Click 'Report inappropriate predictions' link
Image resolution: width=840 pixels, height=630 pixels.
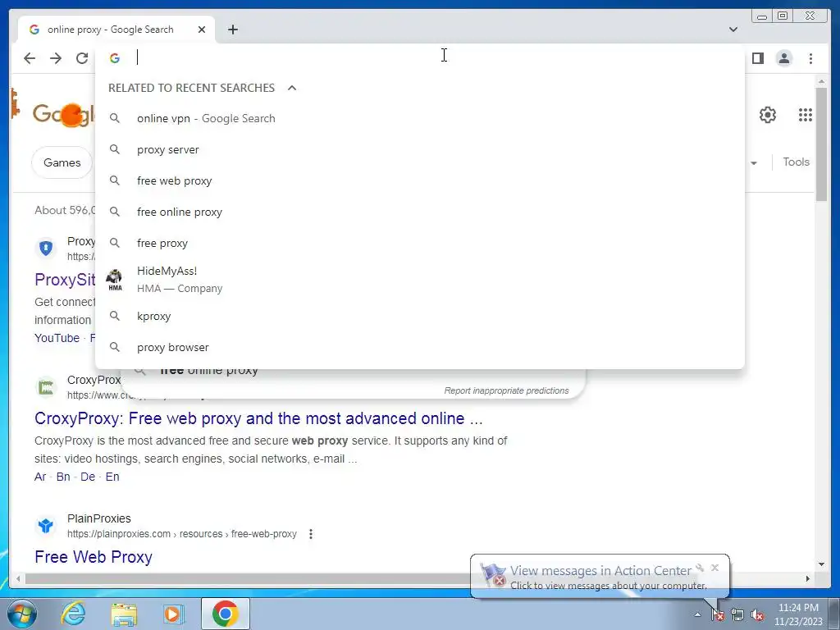coord(506,390)
